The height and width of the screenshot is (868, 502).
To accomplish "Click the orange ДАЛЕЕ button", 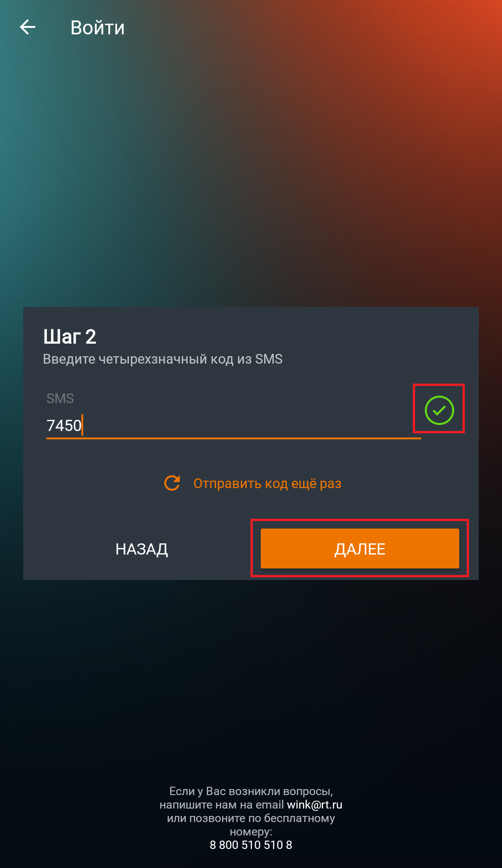I will [x=360, y=548].
